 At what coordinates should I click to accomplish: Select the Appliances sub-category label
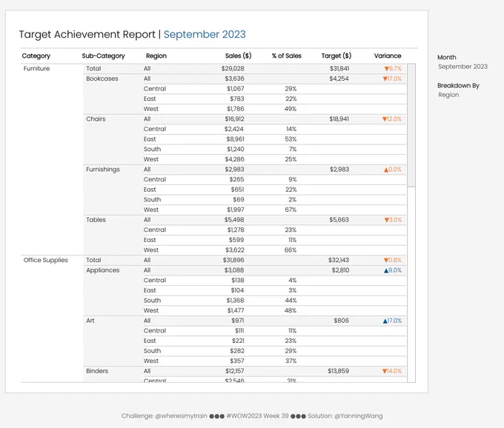pyautogui.click(x=102, y=270)
